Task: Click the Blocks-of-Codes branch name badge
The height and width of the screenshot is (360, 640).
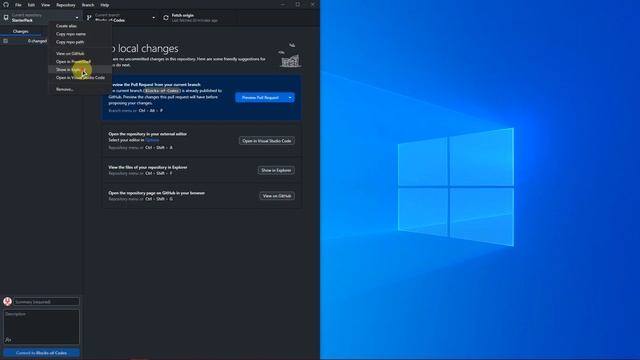Action: (162, 91)
